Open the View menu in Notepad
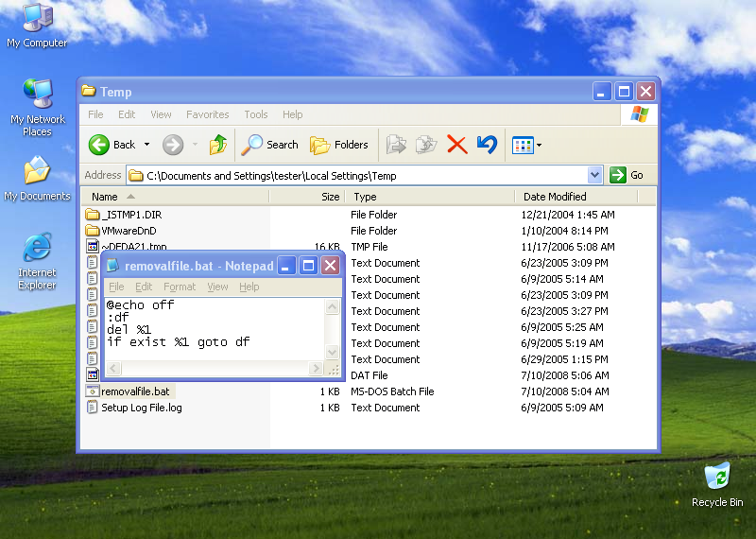 (217, 287)
